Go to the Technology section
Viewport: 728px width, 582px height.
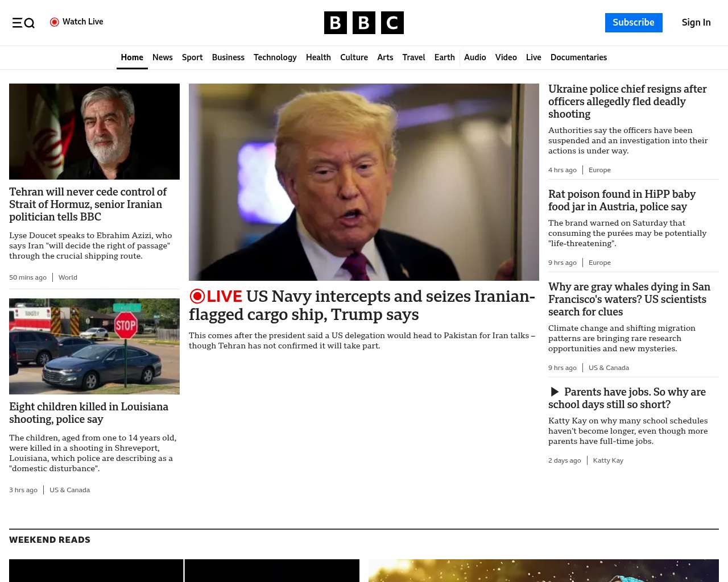point(275,57)
